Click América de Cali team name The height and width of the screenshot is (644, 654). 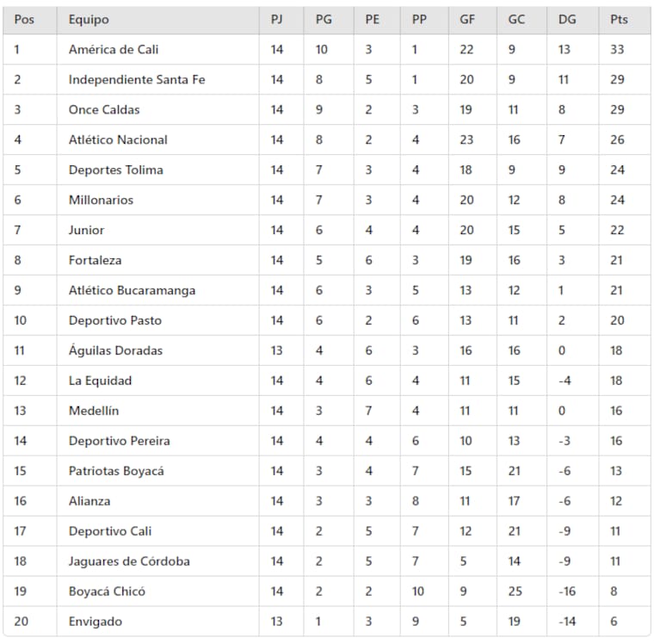[114, 50]
